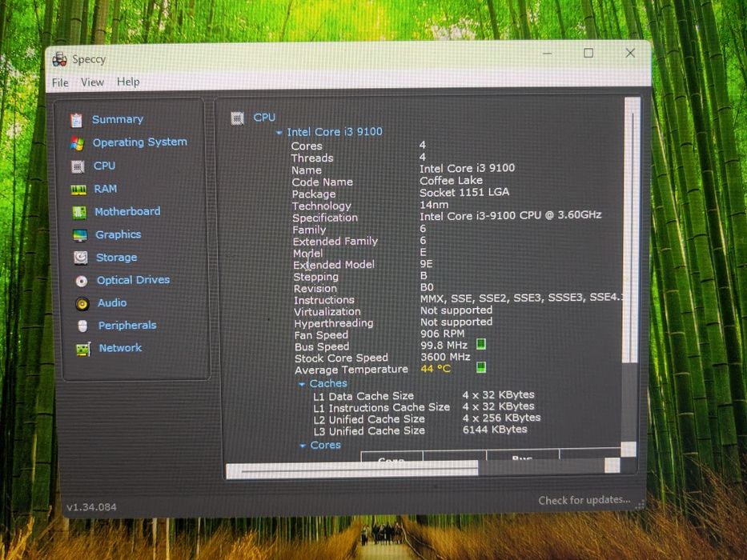Click the 99.8 MHz bus speed value
747x560 pixels.
(444, 346)
